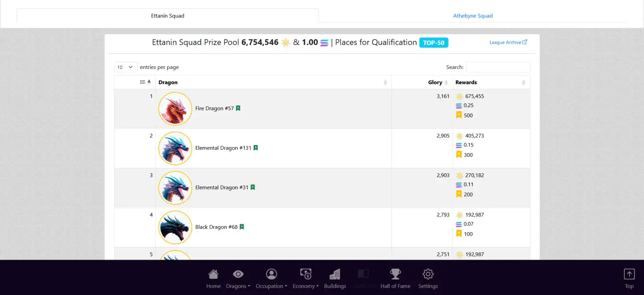The height and width of the screenshot is (295, 644).
Task: Select the Ettanin Squad tab
Action: click(x=167, y=16)
